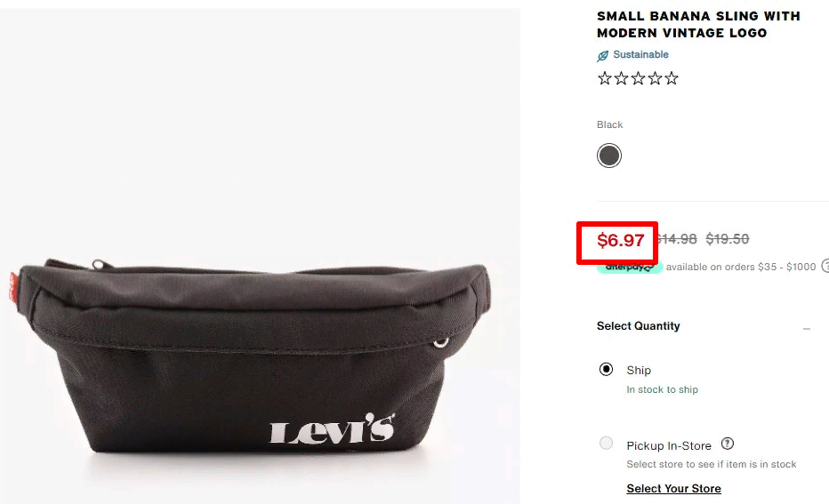This screenshot has height=504, width=829.
Task: Click the third rating star
Action: click(638, 79)
